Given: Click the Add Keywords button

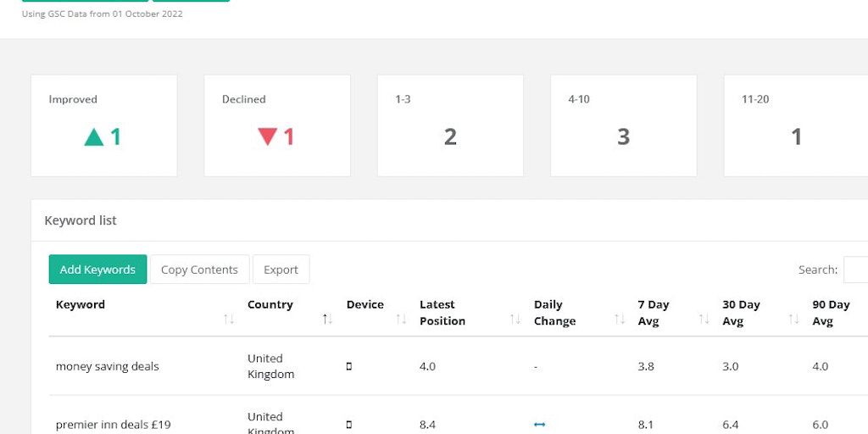Looking at the screenshot, I should pyautogui.click(x=97, y=270).
